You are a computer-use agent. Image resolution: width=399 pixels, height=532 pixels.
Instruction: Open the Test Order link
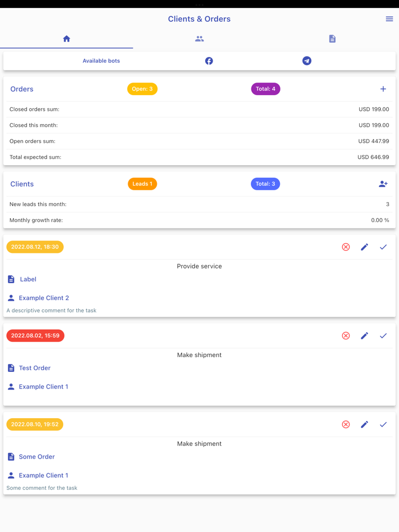click(35, 367)
